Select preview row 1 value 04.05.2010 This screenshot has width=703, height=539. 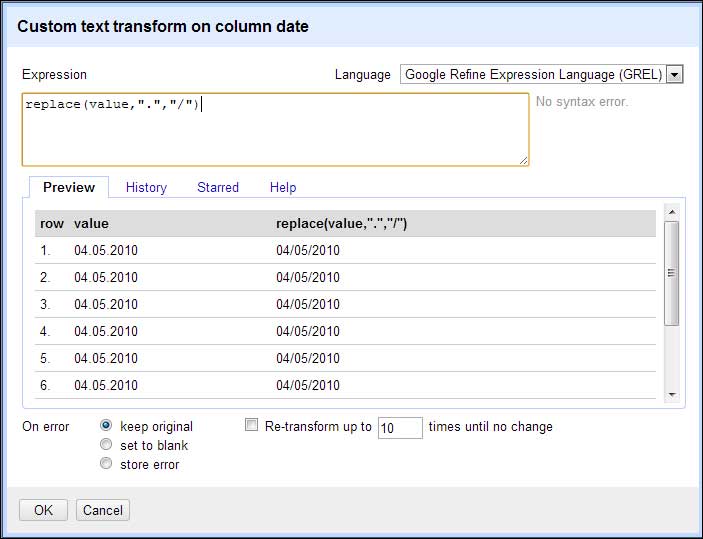point(106,250)
